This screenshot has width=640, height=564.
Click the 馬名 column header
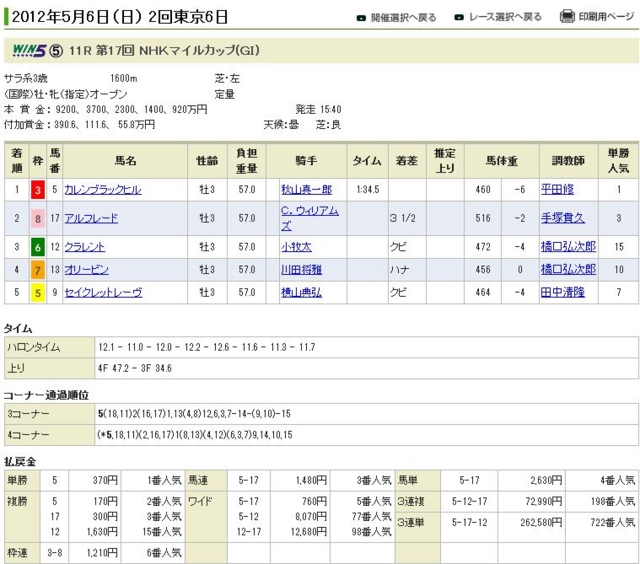[125, 161]
